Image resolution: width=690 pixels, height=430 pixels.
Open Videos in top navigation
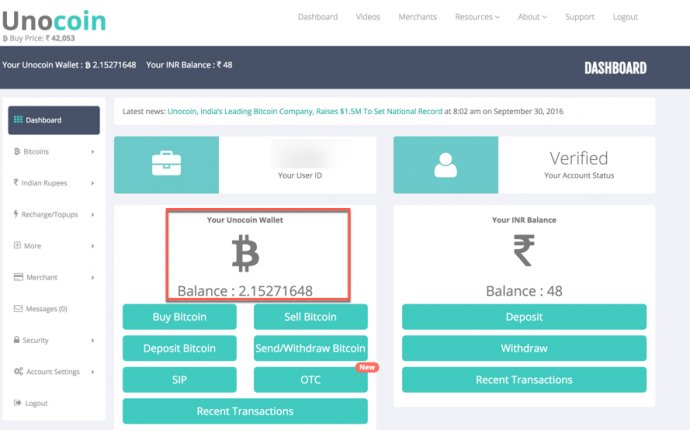[x=368, y=17]
